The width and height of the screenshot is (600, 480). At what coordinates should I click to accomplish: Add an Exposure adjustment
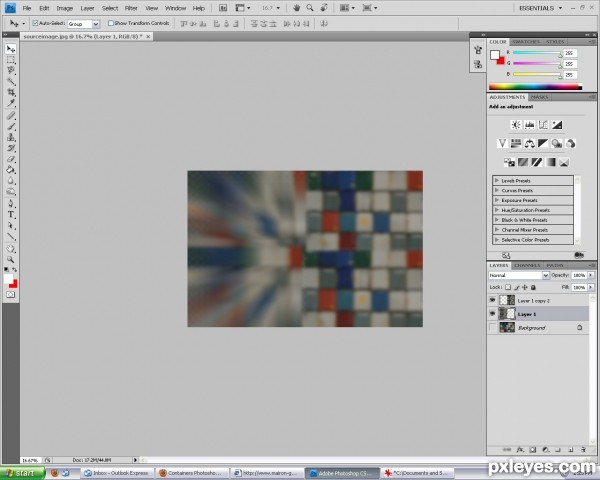(557, 124)
